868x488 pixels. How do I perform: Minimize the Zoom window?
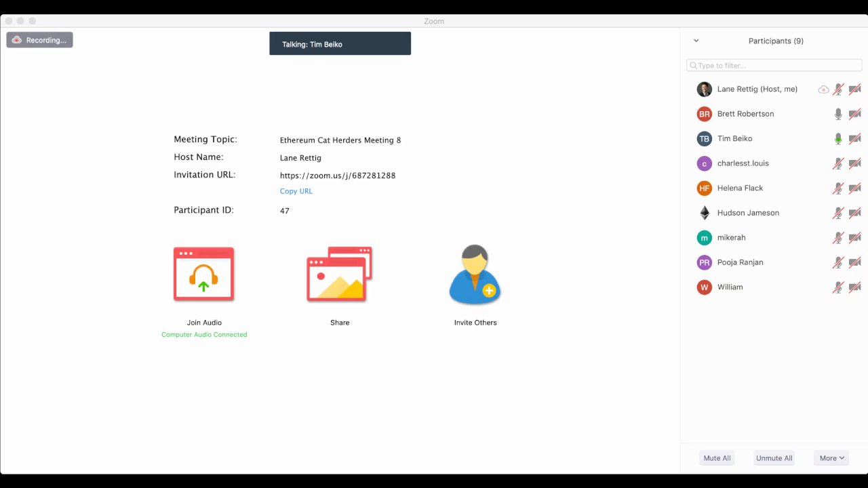[x=20, y=21]
